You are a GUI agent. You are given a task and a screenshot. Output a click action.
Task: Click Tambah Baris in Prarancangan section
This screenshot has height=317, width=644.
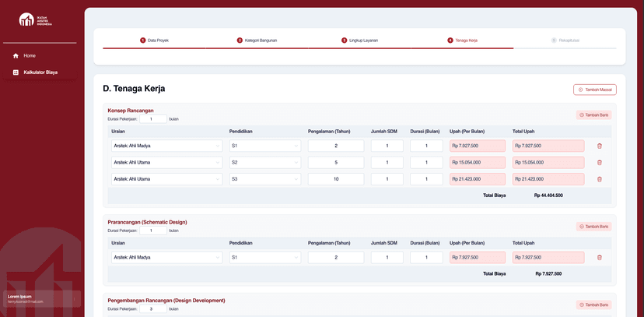click(x=593, y=227)
